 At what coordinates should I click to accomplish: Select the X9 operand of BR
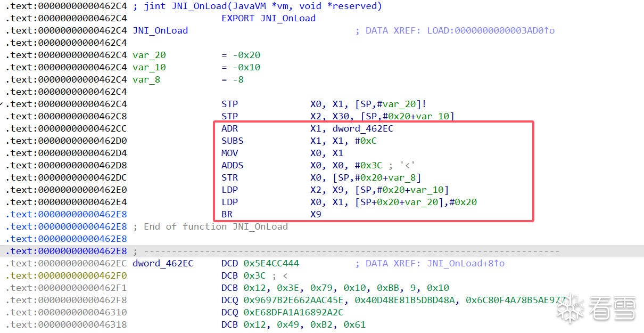pyautogui.click(x=316, y=214)
